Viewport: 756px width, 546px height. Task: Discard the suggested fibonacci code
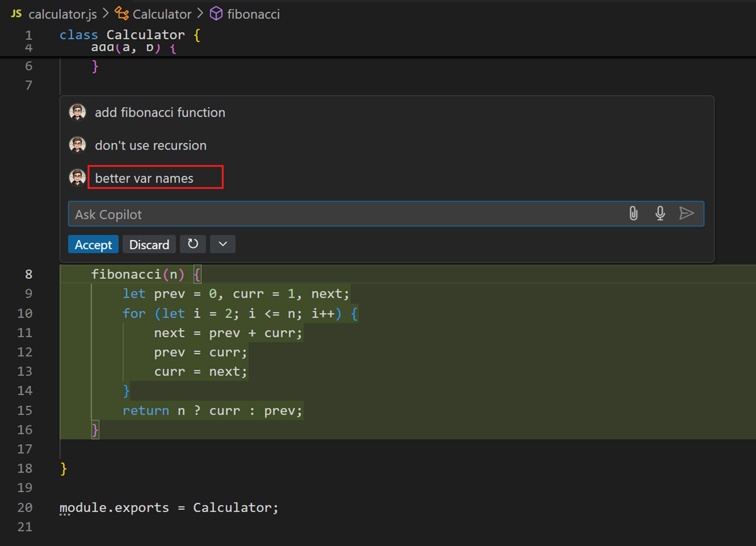(x=149, y=244)
